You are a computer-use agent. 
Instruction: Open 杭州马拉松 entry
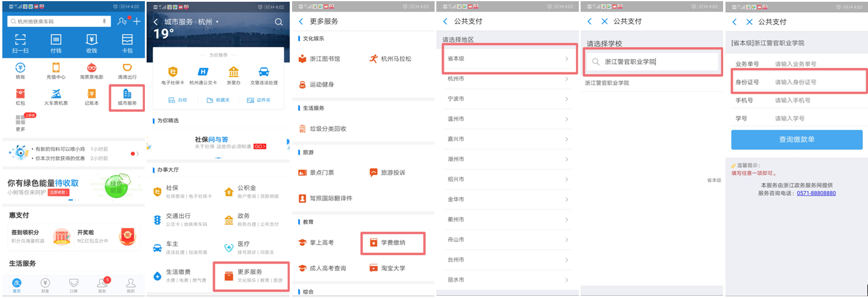(x=390, y=59)
